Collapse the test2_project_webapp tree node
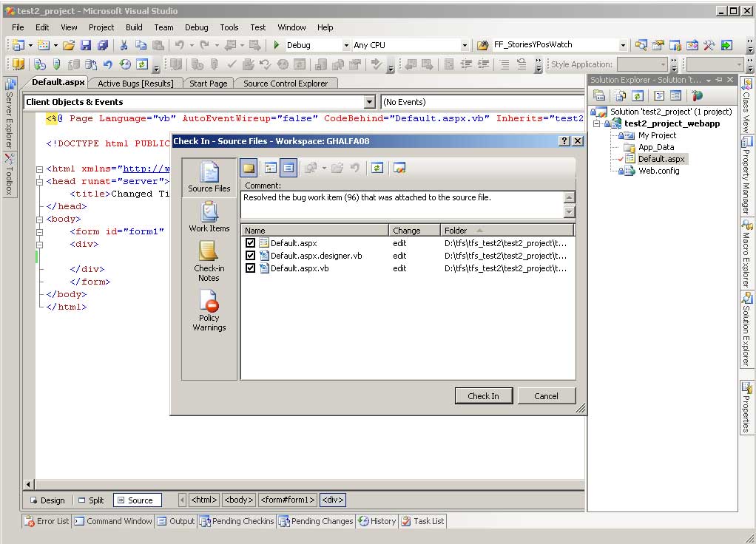Screen dimensions: 756x544 pos(596,124)
